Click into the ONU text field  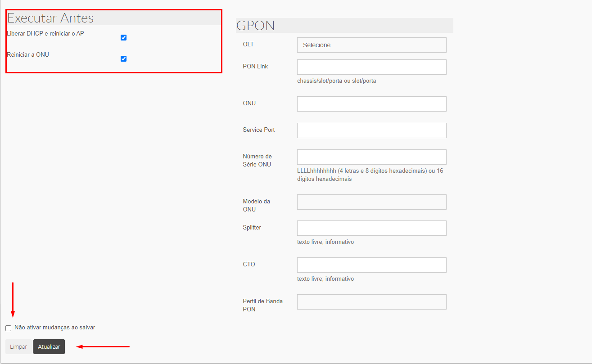click(371, 104)
